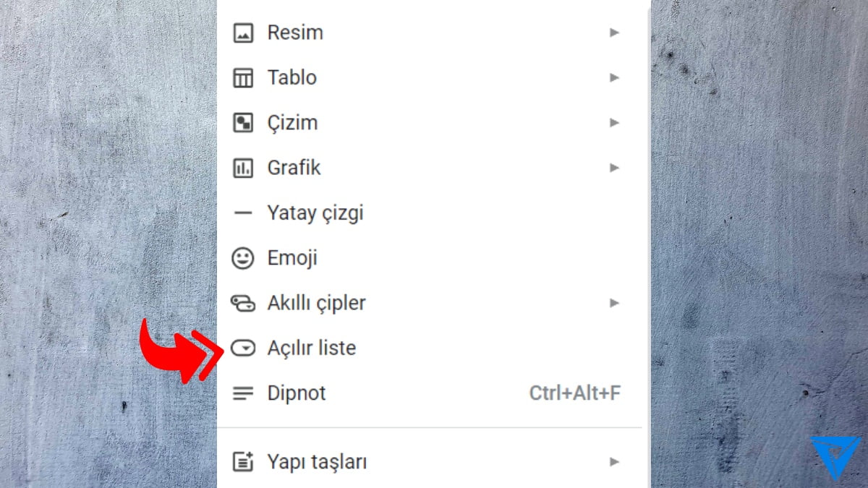Click the Dipnot footnote icon
This screenshot has width=868, height=488.
pos(244,393)
